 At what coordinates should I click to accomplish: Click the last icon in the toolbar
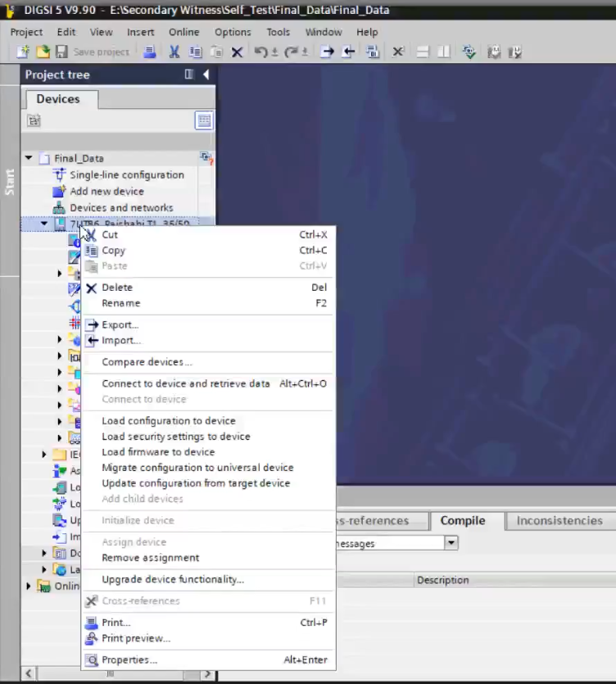click(515, 52)
